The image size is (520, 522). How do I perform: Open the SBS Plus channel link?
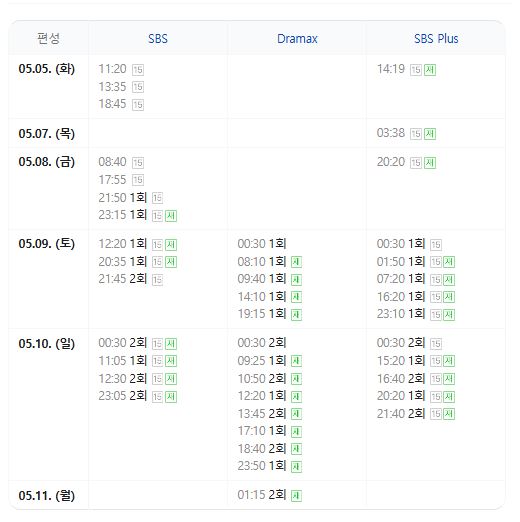[x=436, y=39]
